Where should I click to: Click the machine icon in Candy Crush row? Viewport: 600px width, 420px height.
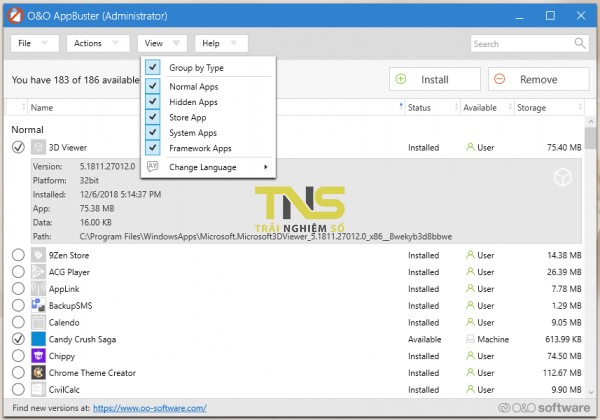(470, 339)
